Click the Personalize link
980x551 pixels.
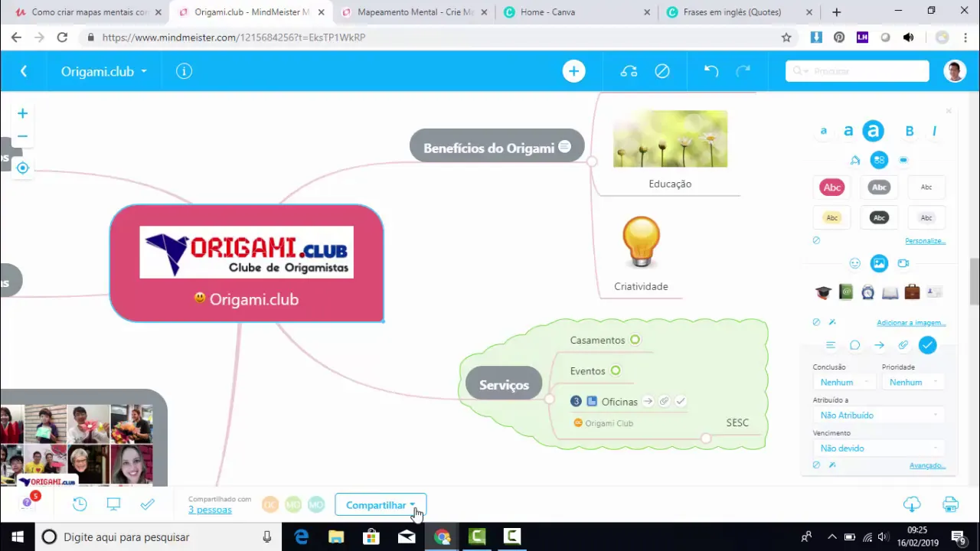coord(925,241)
